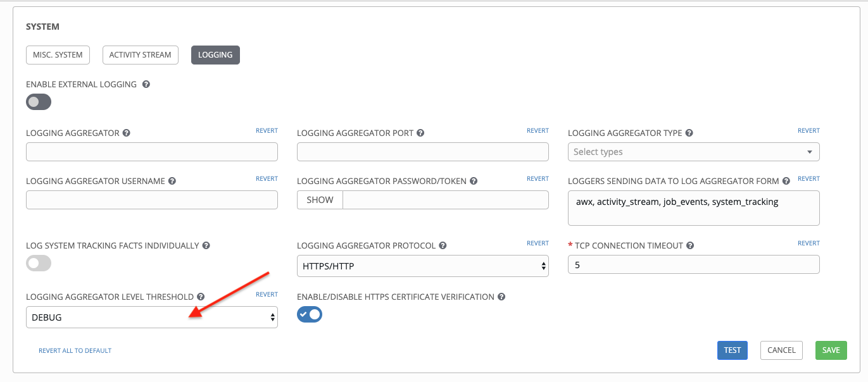Focus the Logging Aggregator input field
The height and width of the screenshot is (382, 868).
pos(152,152)
